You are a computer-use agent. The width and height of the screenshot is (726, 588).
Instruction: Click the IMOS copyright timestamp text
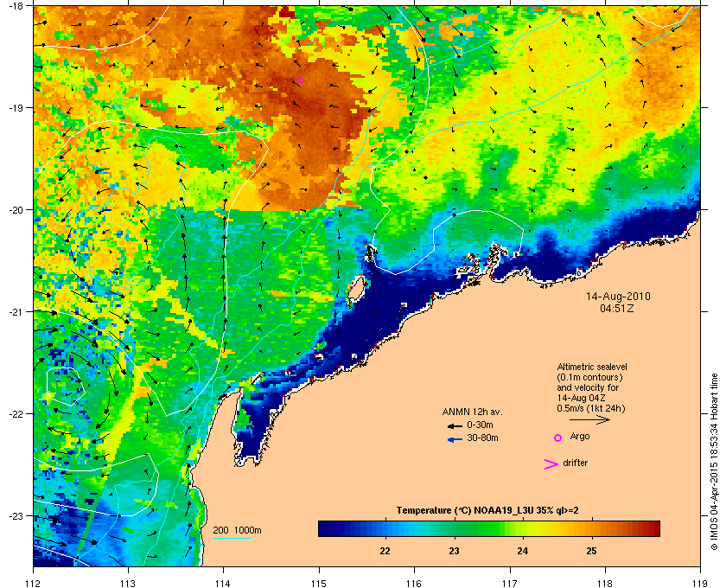714,463
